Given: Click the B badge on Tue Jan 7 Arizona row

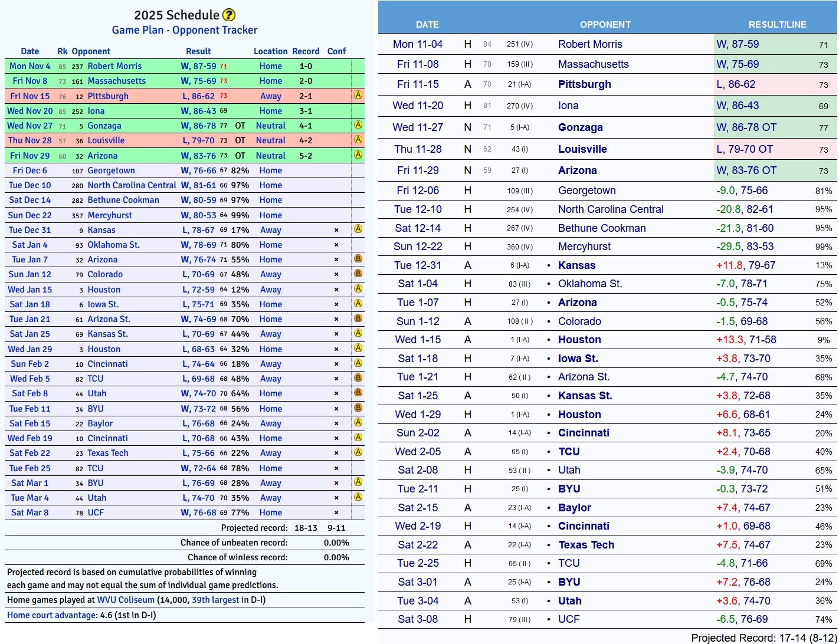Looking at the screenshot, I should point(358,259).
